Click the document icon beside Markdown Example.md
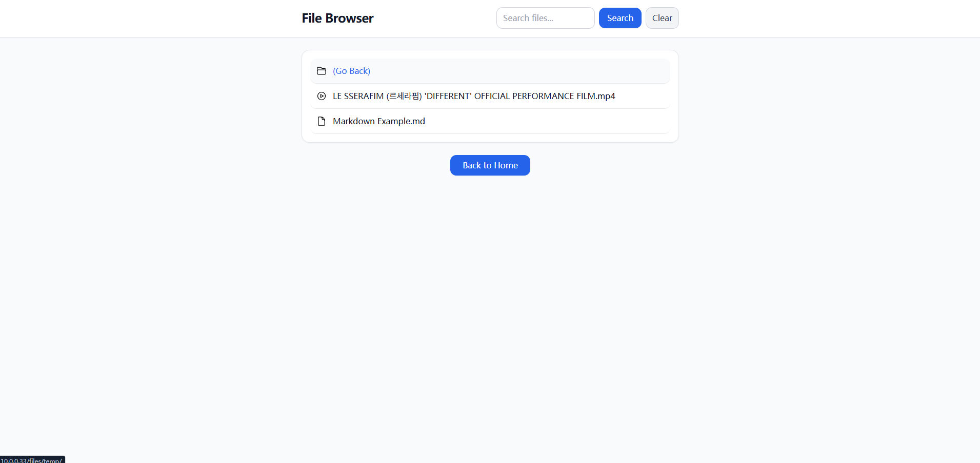 [x=322, y=121]
